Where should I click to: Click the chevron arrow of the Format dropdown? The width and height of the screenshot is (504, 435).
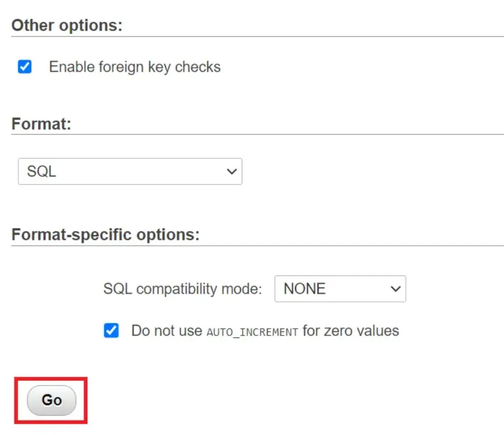point(231,171)
